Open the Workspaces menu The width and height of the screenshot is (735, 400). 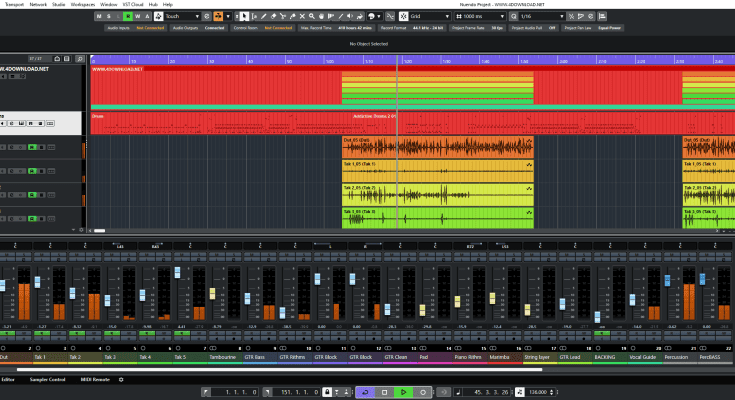[94, 4]
